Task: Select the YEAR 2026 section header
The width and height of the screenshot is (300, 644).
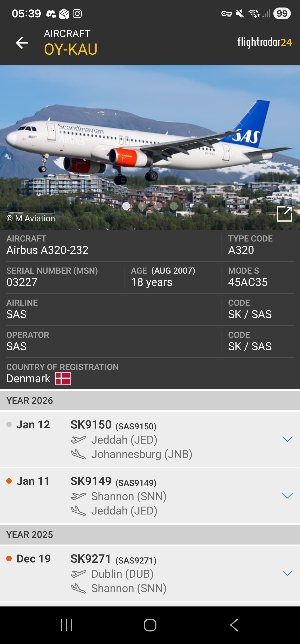Action: 150,400
